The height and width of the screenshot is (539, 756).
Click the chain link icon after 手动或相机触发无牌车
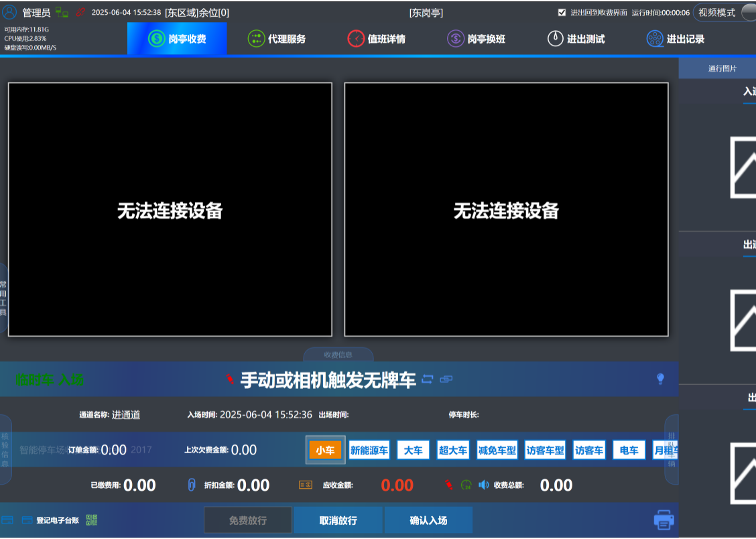[446, 379]
